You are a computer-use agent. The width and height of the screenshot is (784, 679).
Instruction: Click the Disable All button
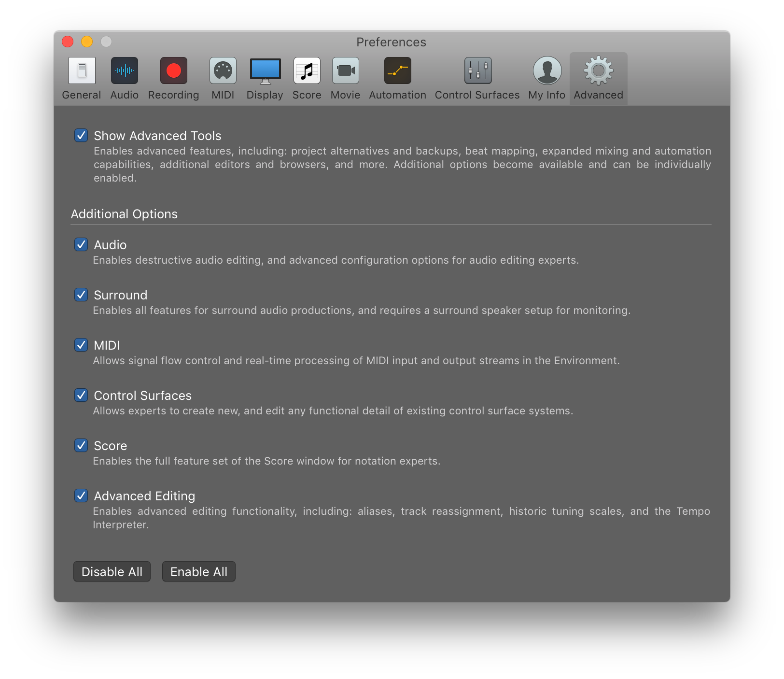coord(112,572)
